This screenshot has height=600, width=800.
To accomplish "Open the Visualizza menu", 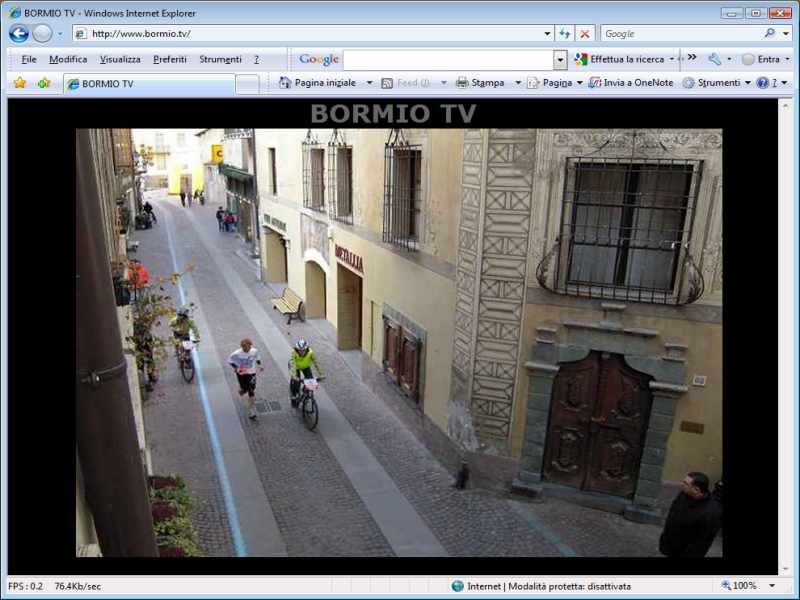I will [x=120, y=59].
